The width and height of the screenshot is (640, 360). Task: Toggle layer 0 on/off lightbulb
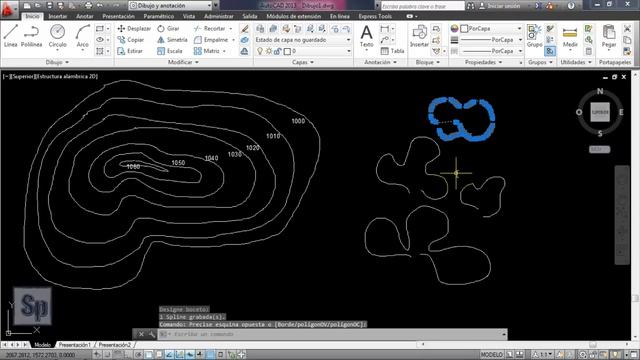click(x=260, y=51)
